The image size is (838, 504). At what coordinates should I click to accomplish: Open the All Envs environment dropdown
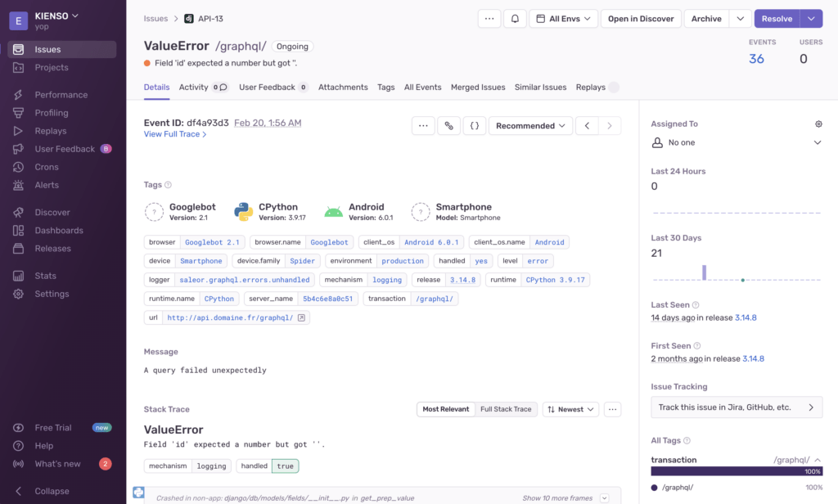[563, 19]
